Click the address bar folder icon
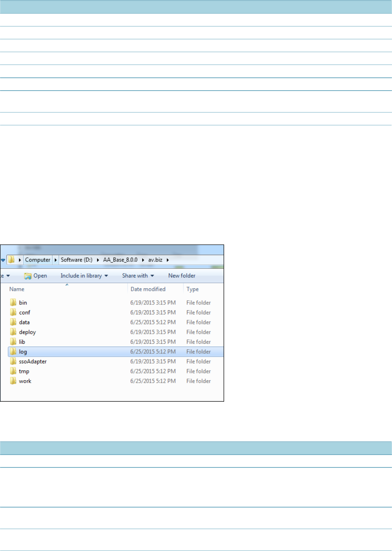This screenshot has width=392, height=551. click(x=12, y=260)
